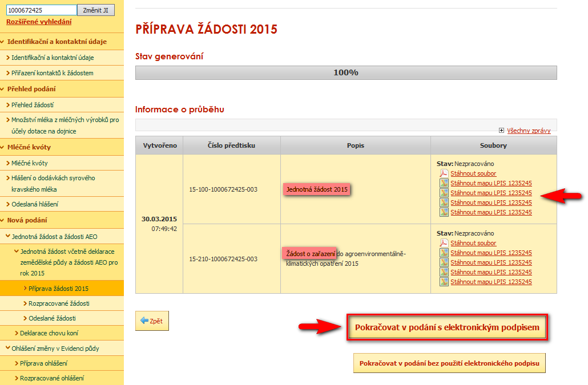Click the Změnit JI button

pyautogui.click(x=96, y=10)
